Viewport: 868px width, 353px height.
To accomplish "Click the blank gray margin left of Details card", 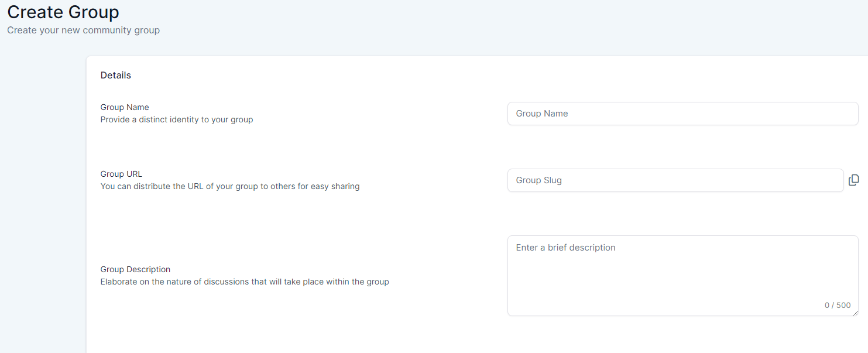I will tap(42, 205).
